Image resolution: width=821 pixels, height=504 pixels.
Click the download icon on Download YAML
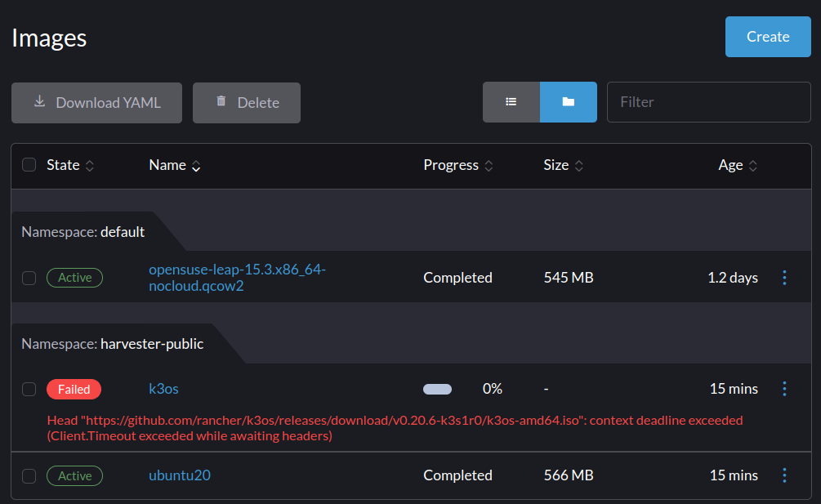[39, 101]
